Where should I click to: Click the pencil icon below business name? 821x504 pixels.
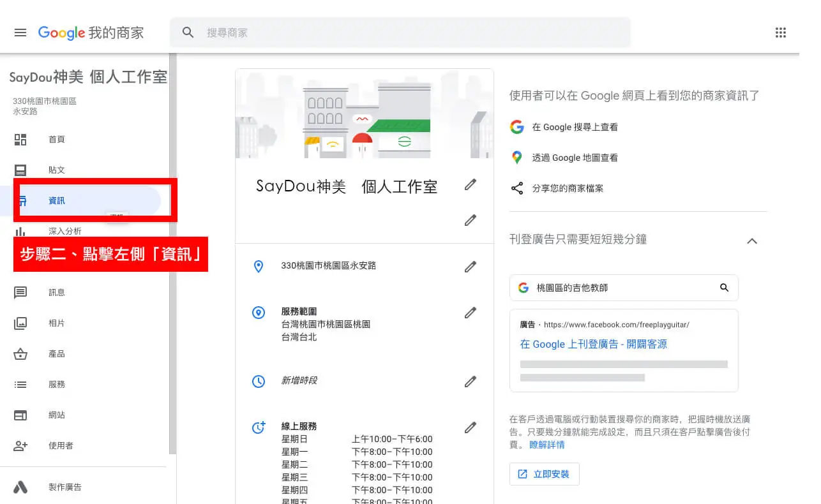(471, 220)
